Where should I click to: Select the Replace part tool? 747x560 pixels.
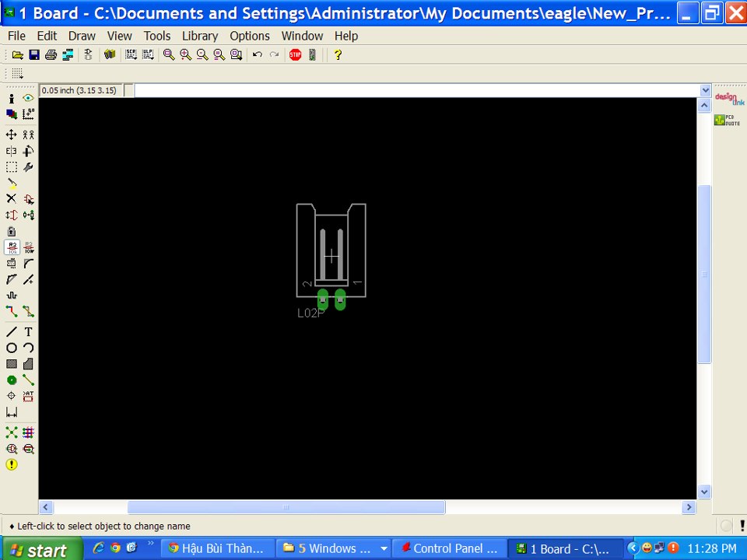(28, 215)
